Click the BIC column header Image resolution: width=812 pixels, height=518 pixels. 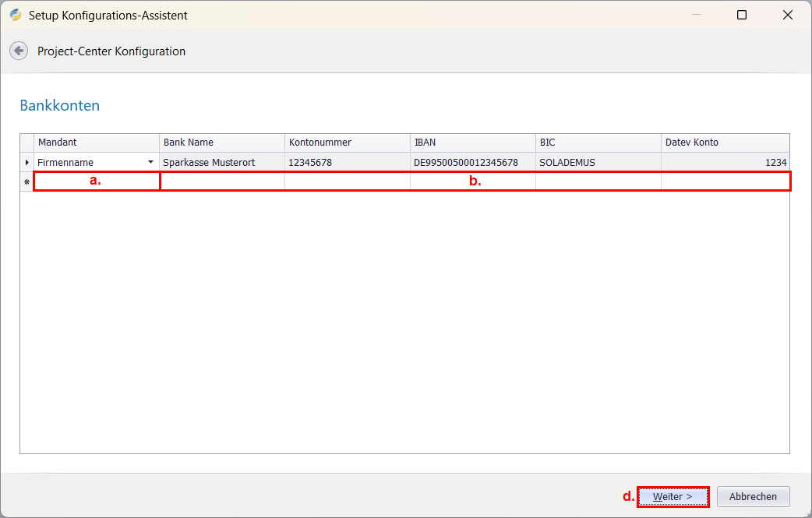(x=598, y=143)
